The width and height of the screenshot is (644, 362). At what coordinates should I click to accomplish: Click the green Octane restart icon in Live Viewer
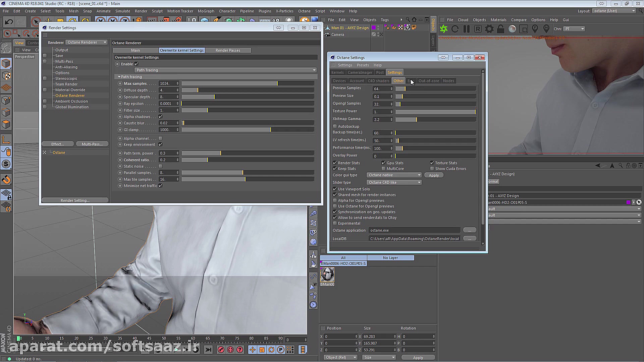(443, 29)
